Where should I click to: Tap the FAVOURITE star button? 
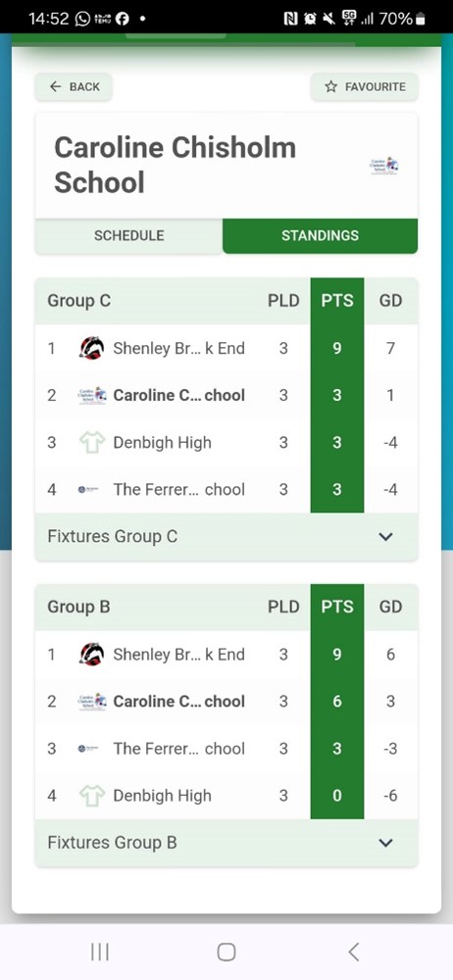pos(364,87)
